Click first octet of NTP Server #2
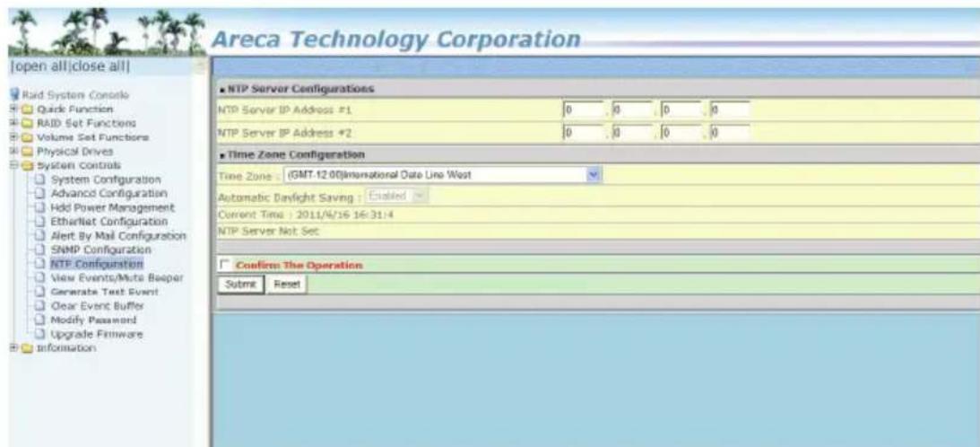980x447 pixels. click(583, 132)
